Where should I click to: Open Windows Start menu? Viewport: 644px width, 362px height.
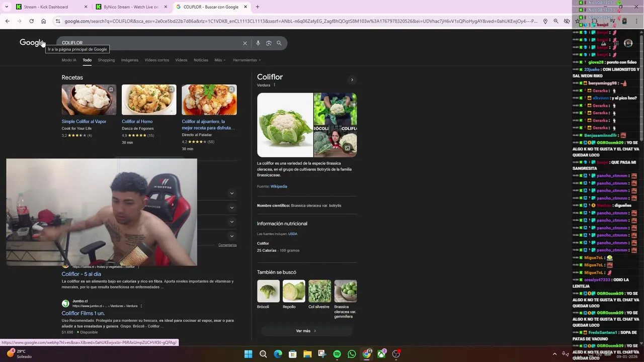tap(248, 354)
